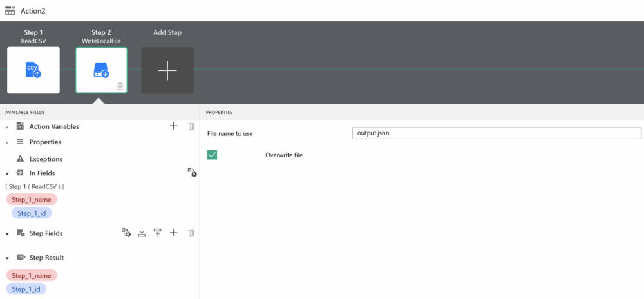Image resolution: width=644 pixels, height=299 pixels.
Task: Click the '[ Step 1 ( ReadCSV ) ]' text
Action: 35,186
